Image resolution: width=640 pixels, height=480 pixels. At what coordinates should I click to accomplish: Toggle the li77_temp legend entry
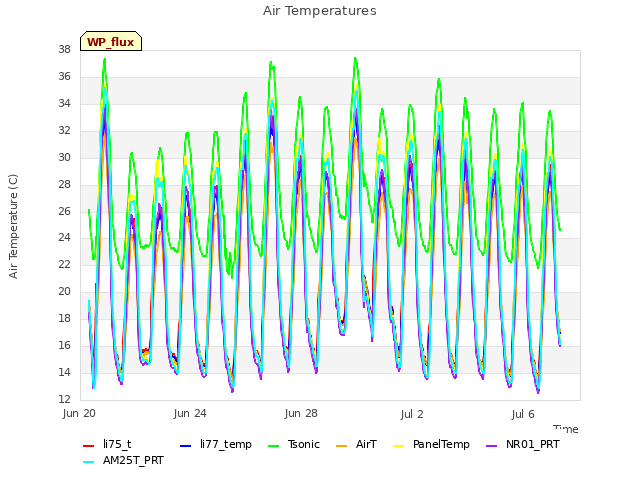[216, 444]
